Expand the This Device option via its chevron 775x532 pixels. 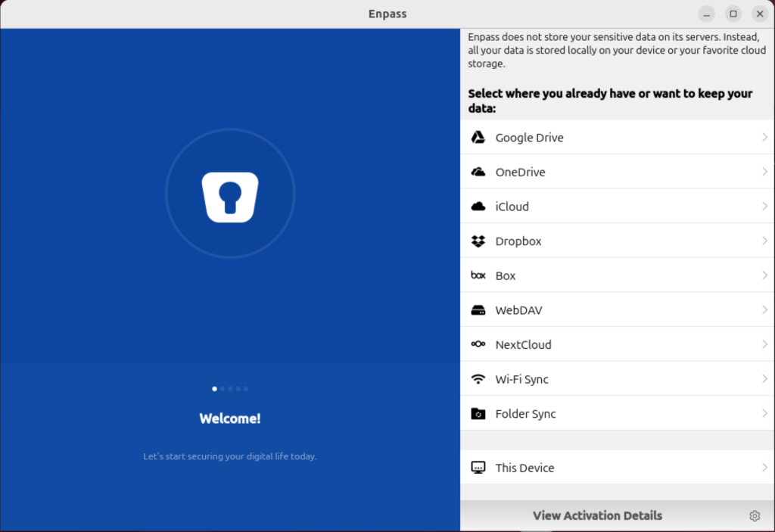click(764, 468)
